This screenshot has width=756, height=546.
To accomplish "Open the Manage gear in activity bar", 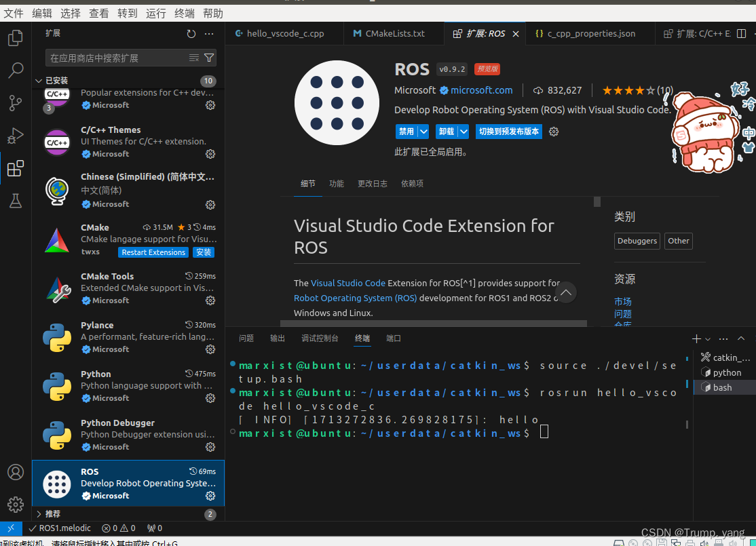I will coord(16,505).
